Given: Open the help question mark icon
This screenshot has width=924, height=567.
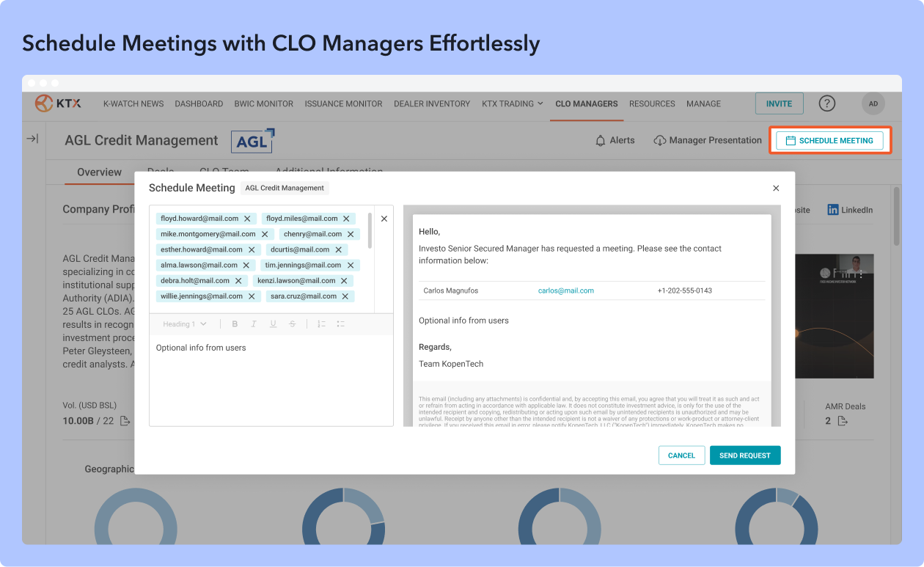Looking at the screenshot, I should pos(827,103).
